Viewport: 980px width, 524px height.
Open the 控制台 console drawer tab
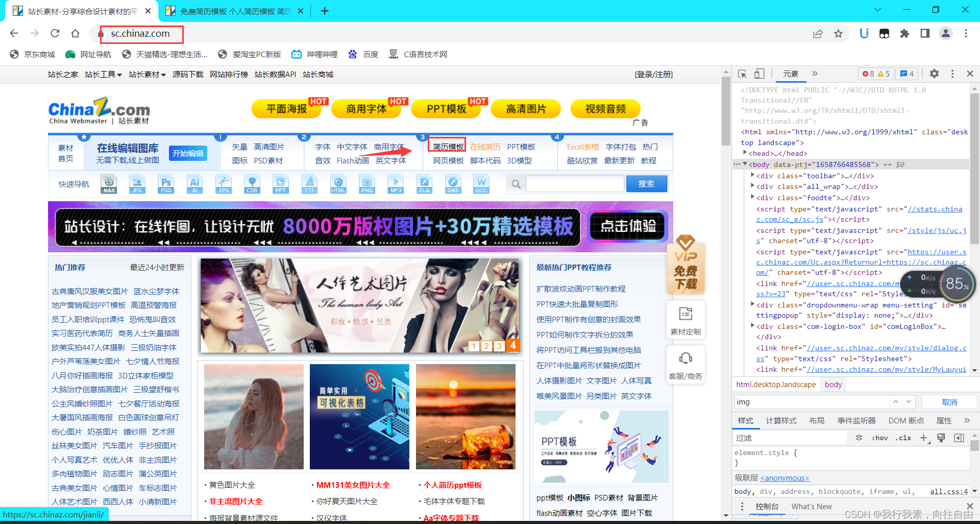click(x=767, y=506)
